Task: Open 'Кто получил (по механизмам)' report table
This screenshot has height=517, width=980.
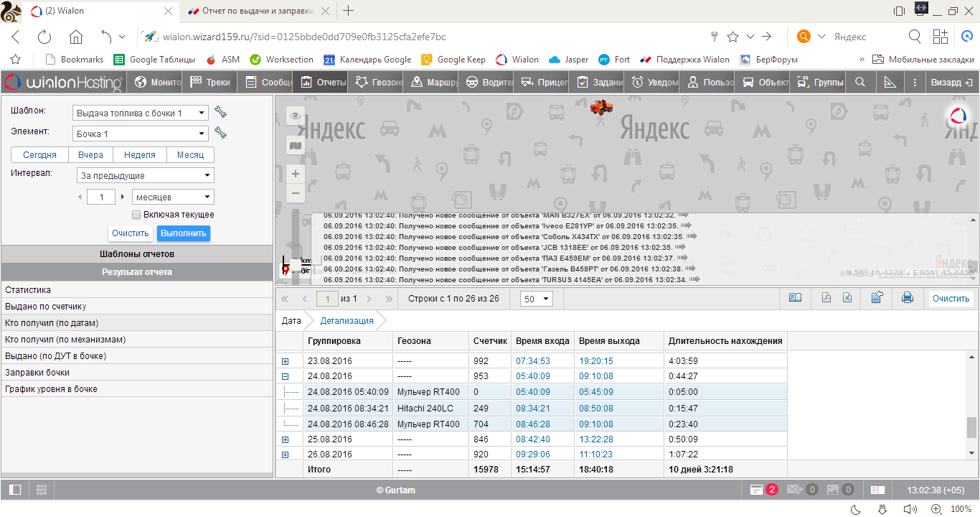Action: (x=65, y=340)
